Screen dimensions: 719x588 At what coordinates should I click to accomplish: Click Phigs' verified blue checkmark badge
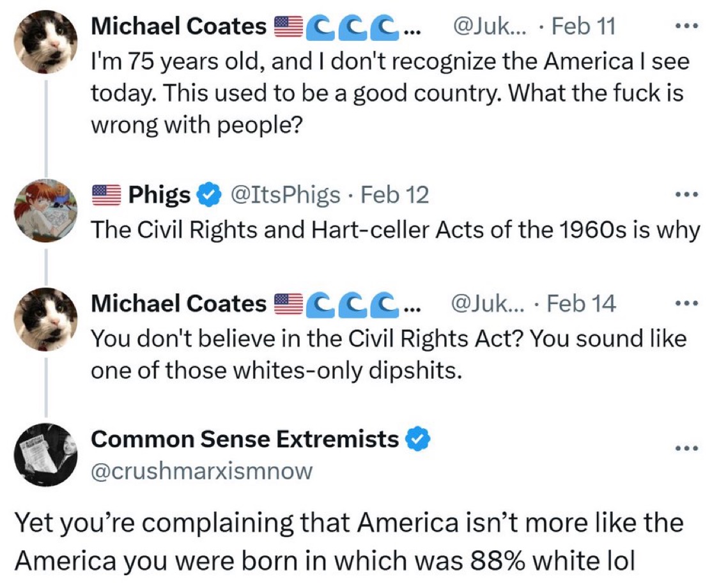[209, 195]
